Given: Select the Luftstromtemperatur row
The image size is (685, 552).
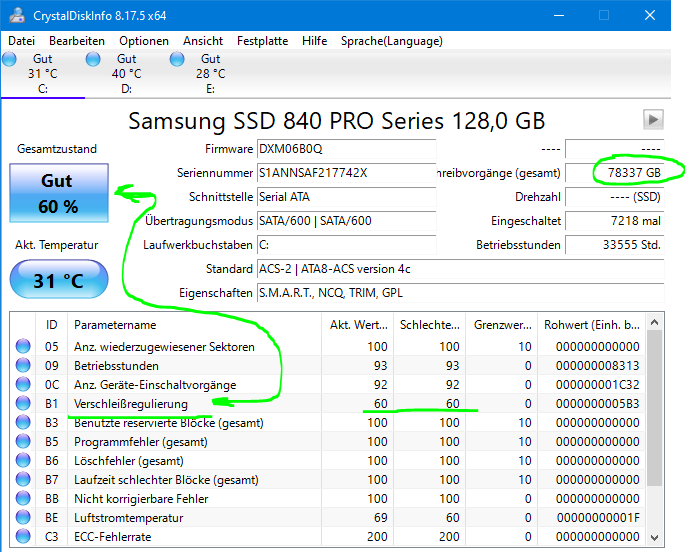Looking at the screenshot, I should [x=328, y=518].
